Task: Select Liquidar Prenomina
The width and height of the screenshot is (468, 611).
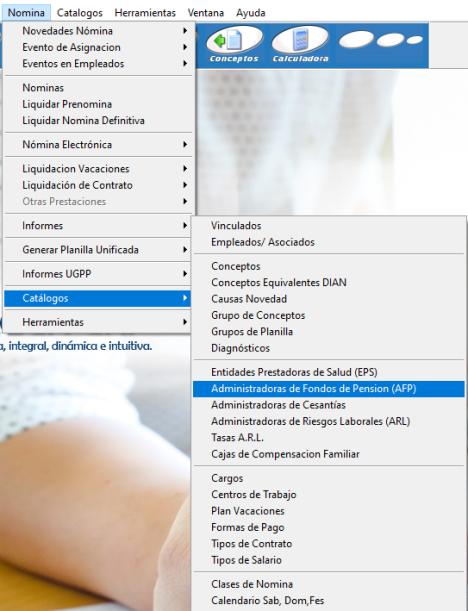Action: [98, 104]
